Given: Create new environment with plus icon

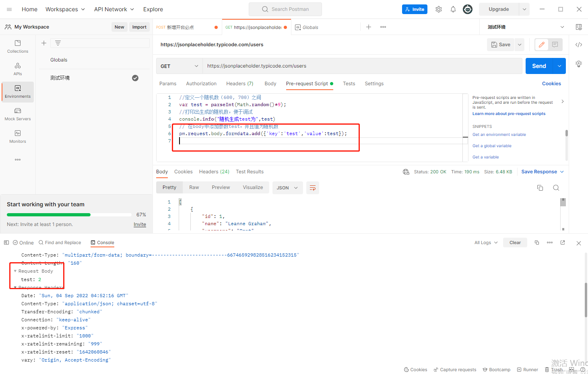Looking at the screenshot, I should tap(44, 43).
